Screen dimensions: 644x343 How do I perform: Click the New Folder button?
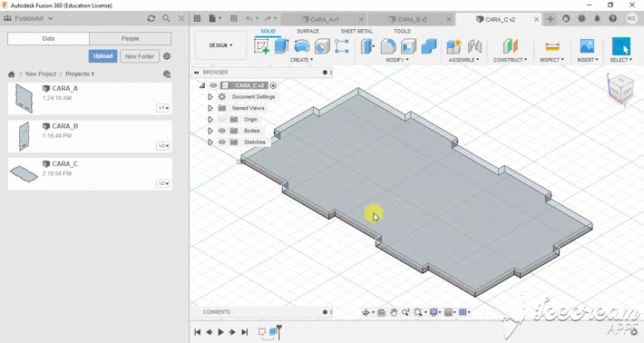(140, 56)
